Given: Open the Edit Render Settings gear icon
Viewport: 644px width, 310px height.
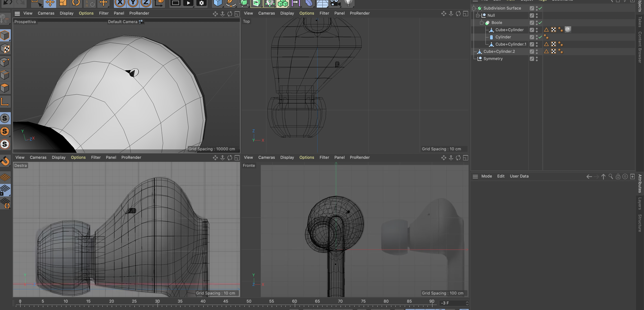Looking at the screenshot, I should coord(201,3).
